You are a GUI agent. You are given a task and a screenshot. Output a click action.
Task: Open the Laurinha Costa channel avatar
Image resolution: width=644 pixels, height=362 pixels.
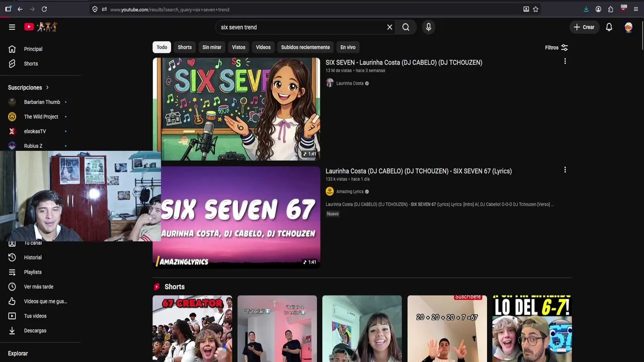(330, 83)
